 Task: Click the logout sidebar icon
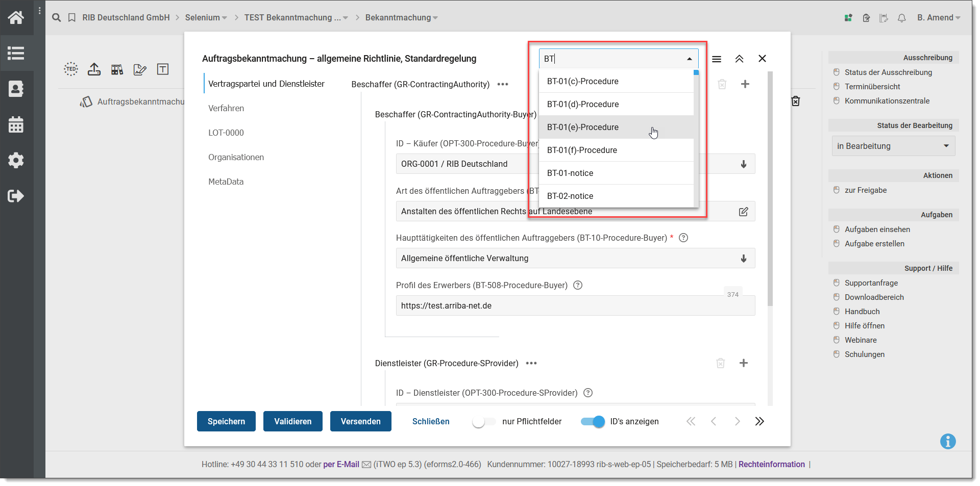point(16,196)
